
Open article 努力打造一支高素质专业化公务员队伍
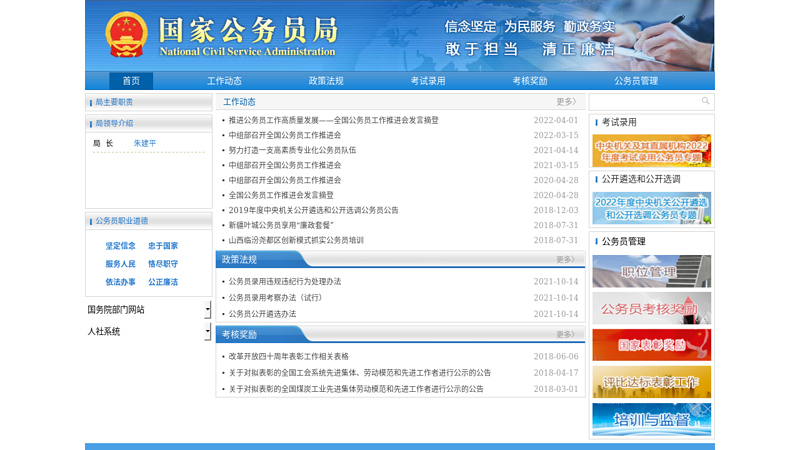[292, 150]
